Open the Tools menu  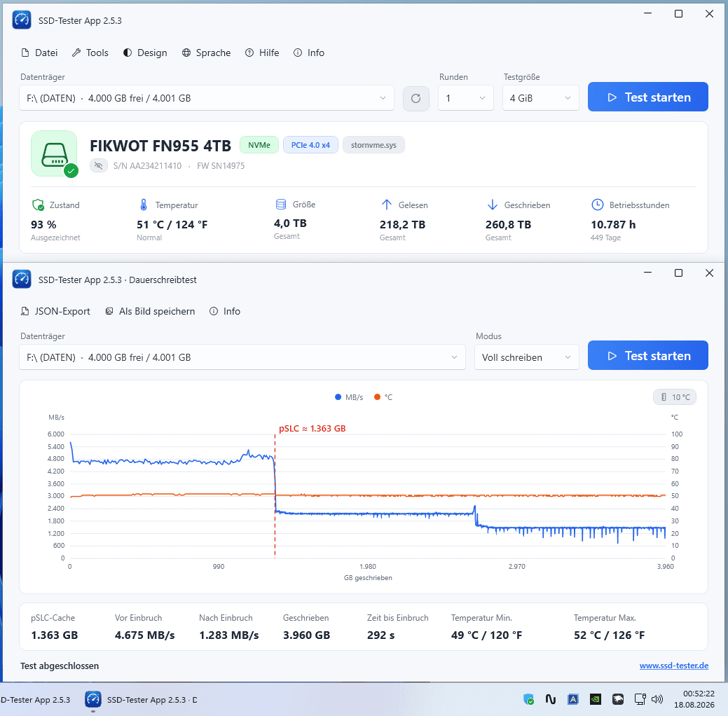point(90,53)
